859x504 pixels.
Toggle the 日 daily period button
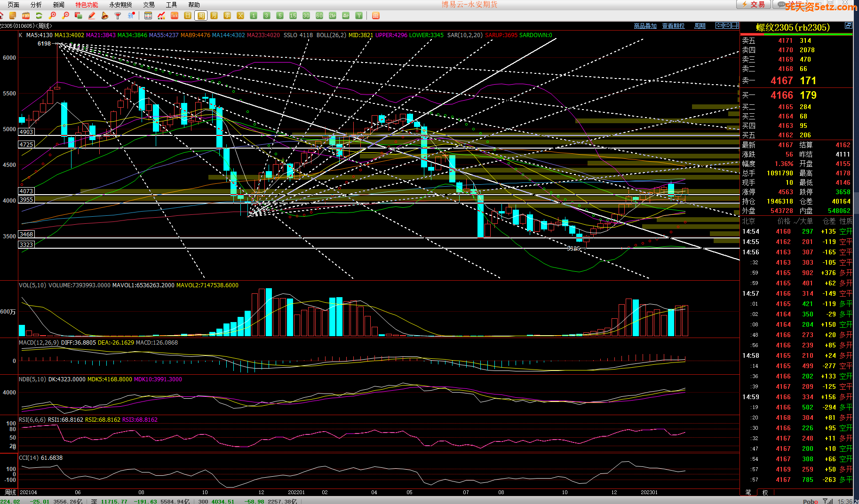188,16
